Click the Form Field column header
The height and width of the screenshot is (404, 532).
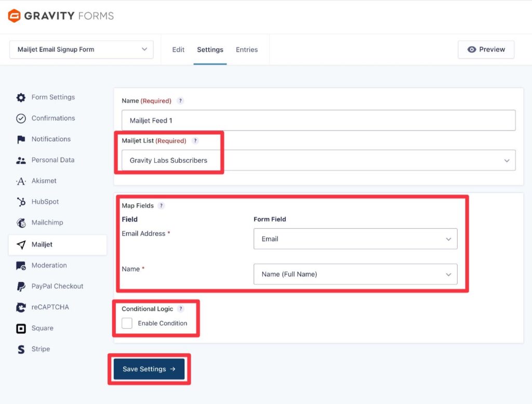point(270,219)
